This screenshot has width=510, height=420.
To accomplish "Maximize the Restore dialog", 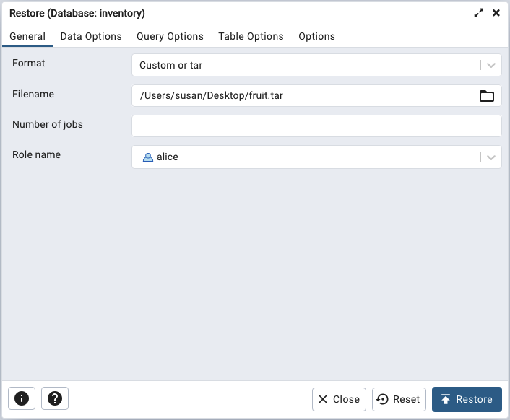I will point(478,13).
